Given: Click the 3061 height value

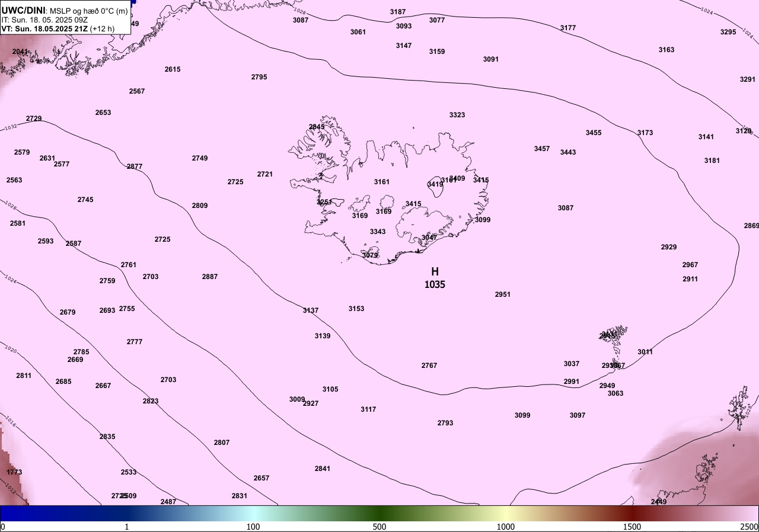Looking at the screenshot, I should [x=358, y=32].
